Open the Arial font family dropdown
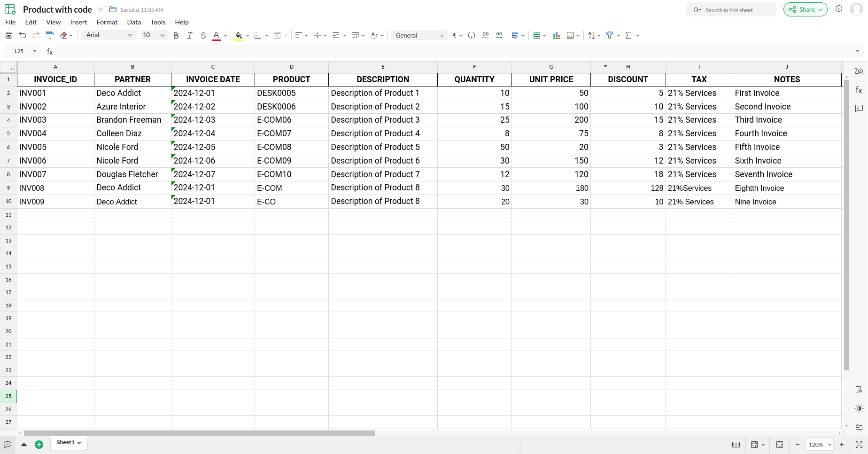This screenshot has height=454, width=868. click(109, 35)
